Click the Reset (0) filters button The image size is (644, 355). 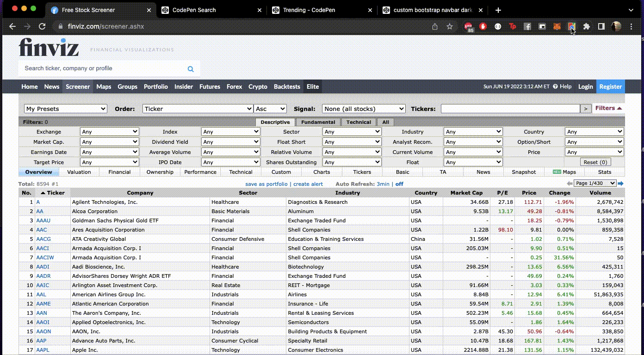coord(595,162)
